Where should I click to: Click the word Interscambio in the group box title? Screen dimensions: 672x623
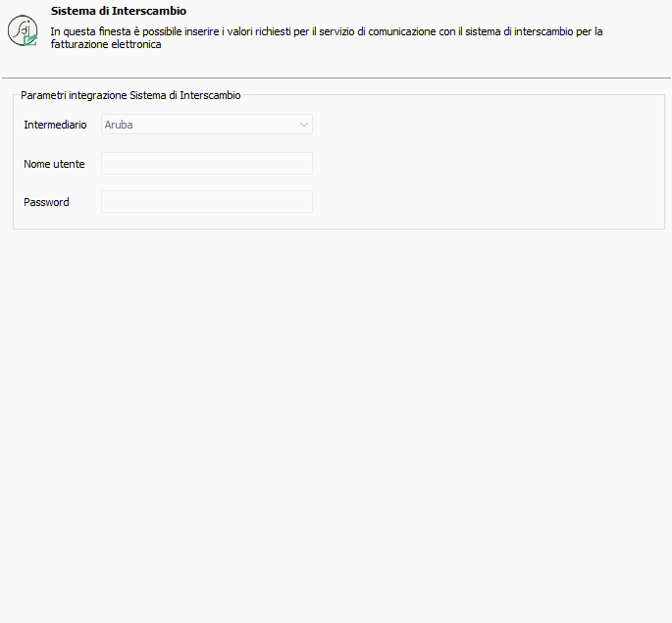210,95
